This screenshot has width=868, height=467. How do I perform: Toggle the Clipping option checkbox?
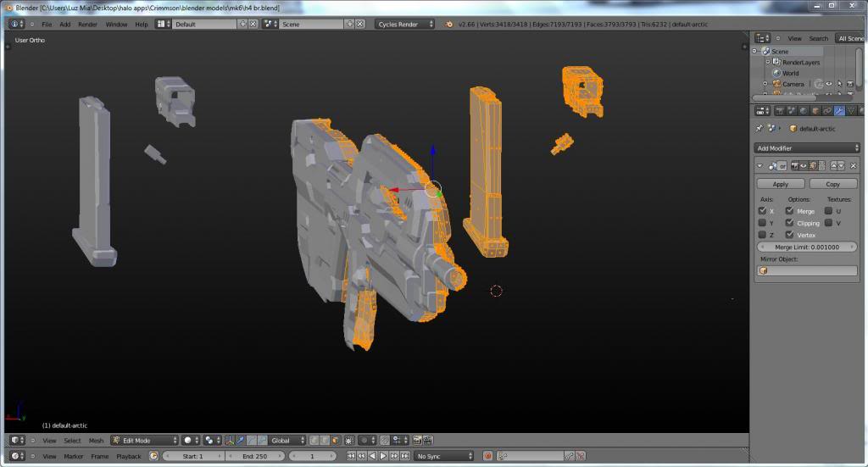point(790,222)
